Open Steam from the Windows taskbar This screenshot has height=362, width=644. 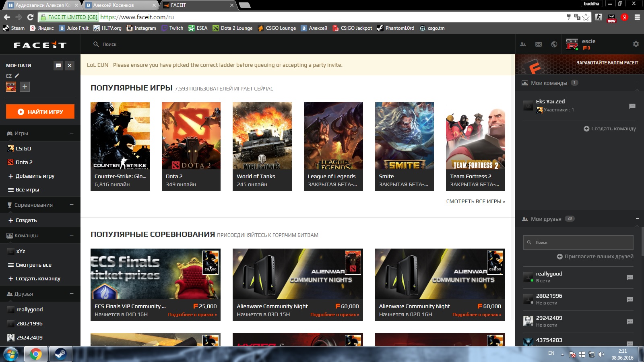(x=60, y=354)
